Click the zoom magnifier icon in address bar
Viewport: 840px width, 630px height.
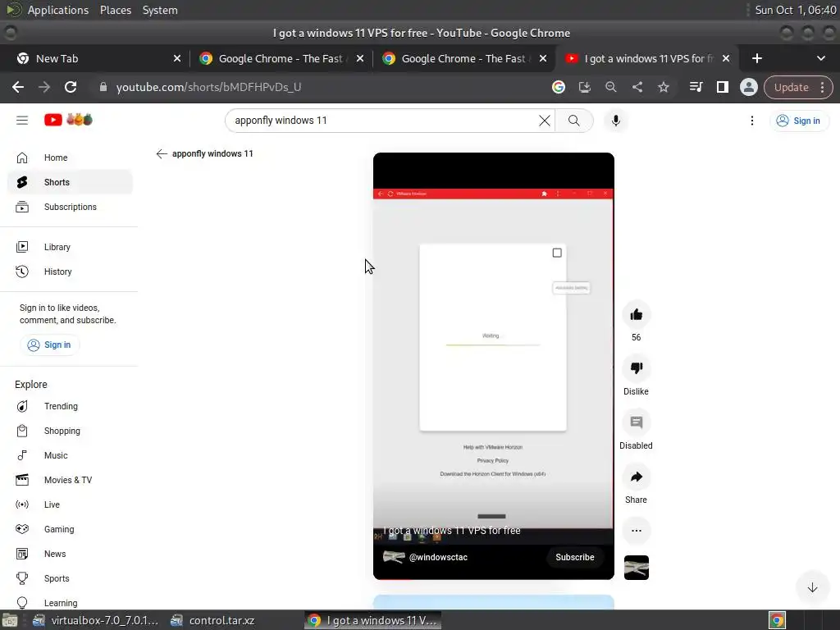tap(610, 87)
